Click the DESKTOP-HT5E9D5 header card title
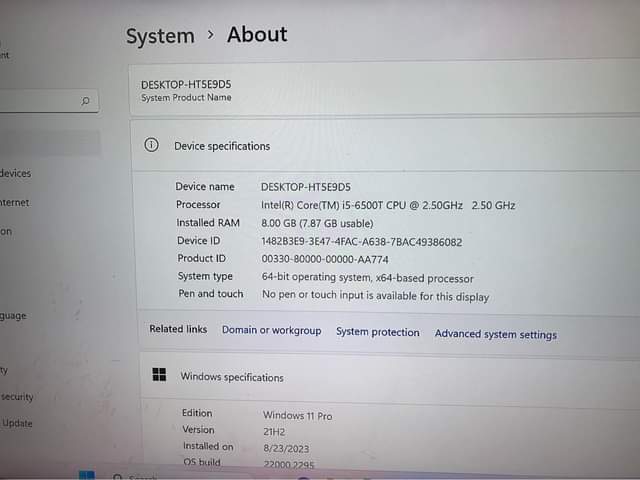 click(x=186, y=84)
